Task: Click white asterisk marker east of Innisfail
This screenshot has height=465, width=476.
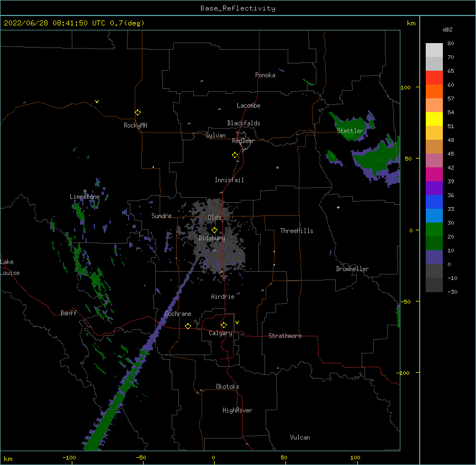Action: click(277, 167)
